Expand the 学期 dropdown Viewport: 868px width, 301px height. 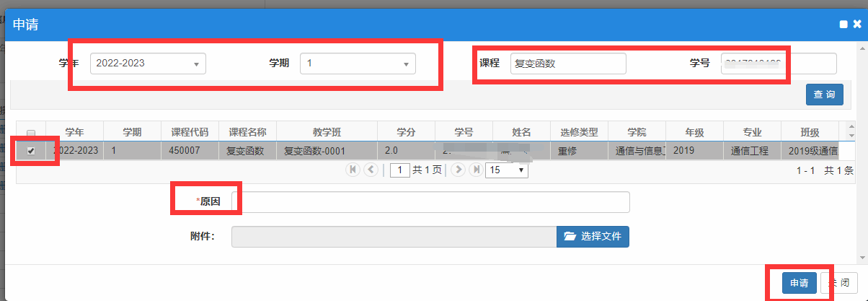tap(358, 64)
